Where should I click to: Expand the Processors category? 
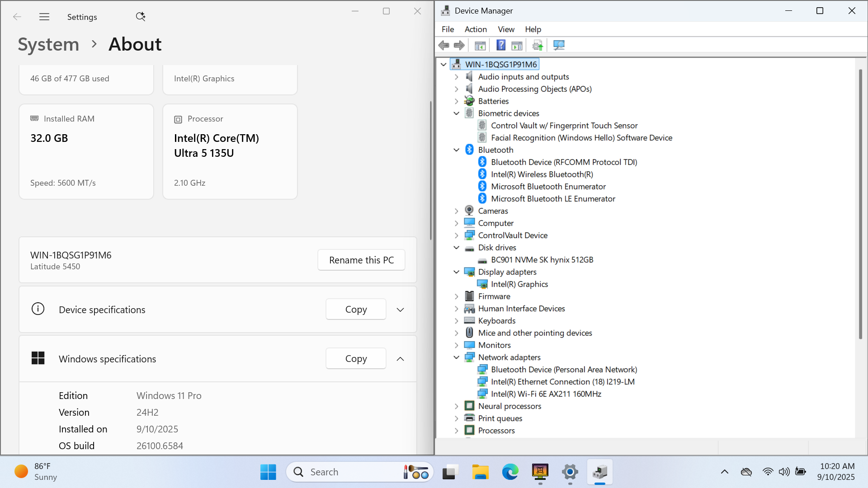[457, 431]
